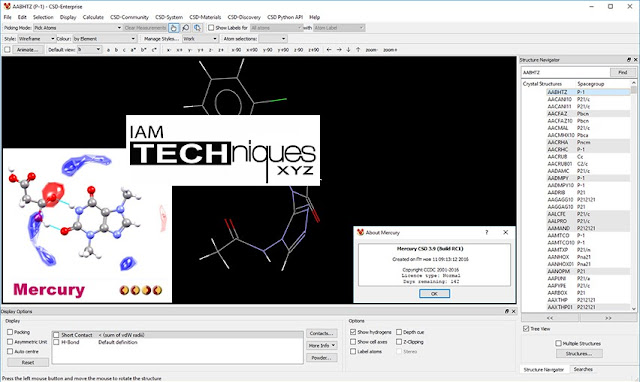
Task: Click the right arrow translate icon
Action: click(339, 50)
